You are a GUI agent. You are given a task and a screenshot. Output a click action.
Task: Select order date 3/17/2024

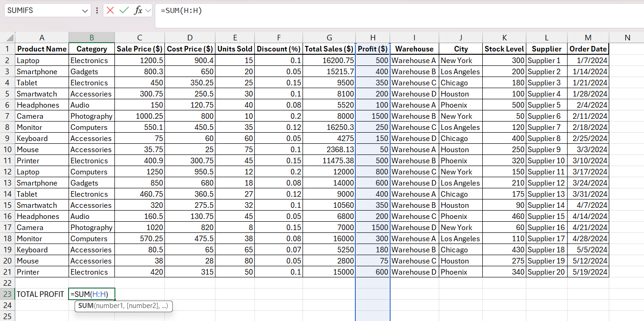pyautogui.click(x=588, y=172)
